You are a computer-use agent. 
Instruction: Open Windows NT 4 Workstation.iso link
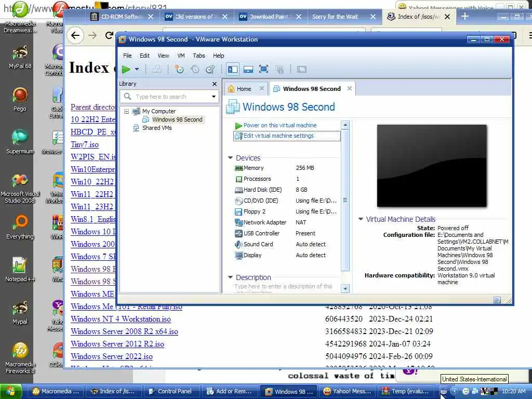121,319
